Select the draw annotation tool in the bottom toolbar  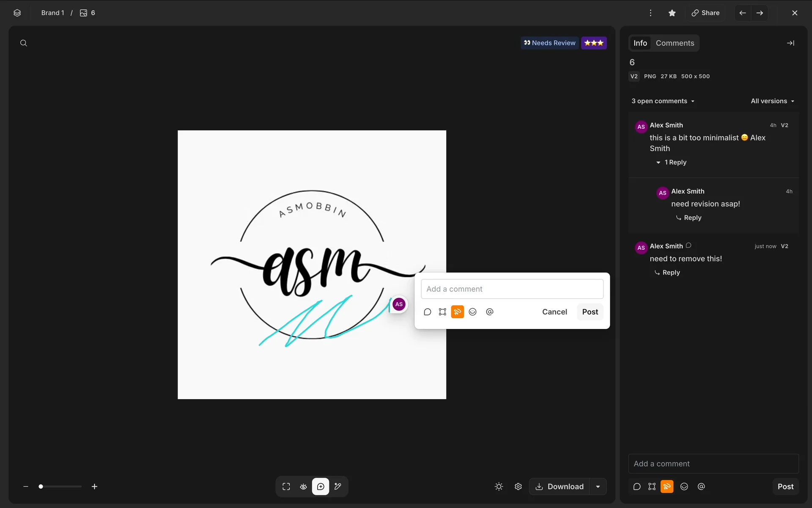tap(337, 486)
